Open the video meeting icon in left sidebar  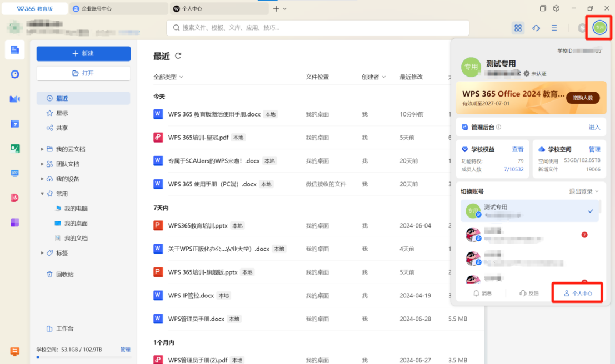click(x=15, y=99)
